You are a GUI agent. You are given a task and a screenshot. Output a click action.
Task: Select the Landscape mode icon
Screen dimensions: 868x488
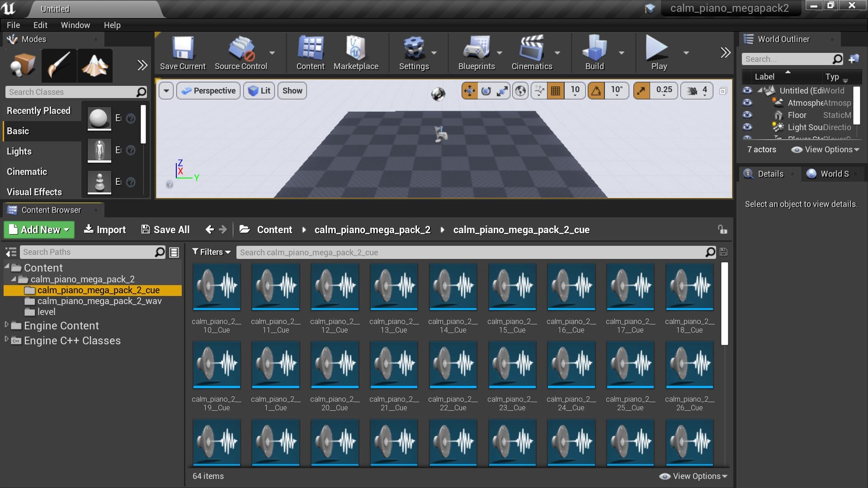(94, 66)
